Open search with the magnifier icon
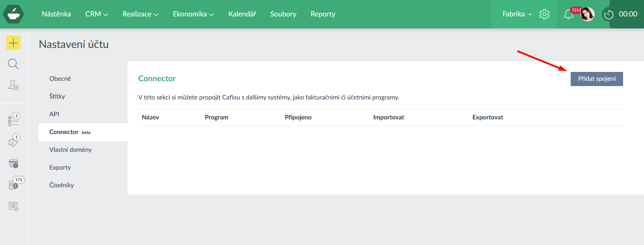The height and width of the screenshot is (245, 644). tap(13, 64)
